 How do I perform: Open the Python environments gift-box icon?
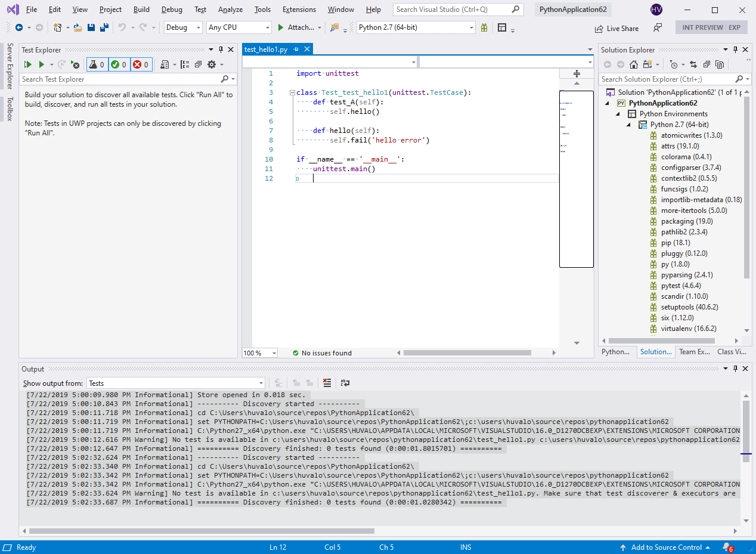(484, 27)
